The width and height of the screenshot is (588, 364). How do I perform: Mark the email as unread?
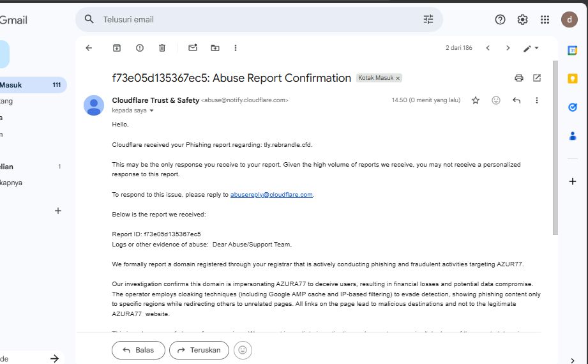click(193, 48)
